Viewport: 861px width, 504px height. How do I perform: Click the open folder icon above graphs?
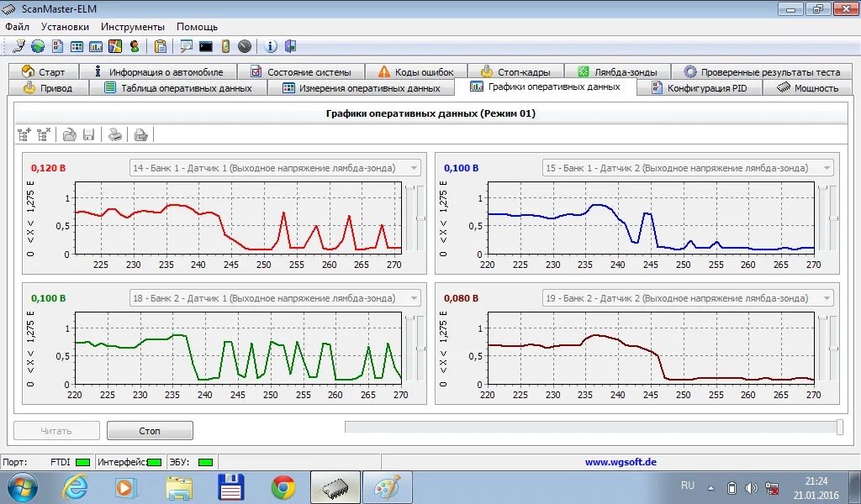point(69,134)
